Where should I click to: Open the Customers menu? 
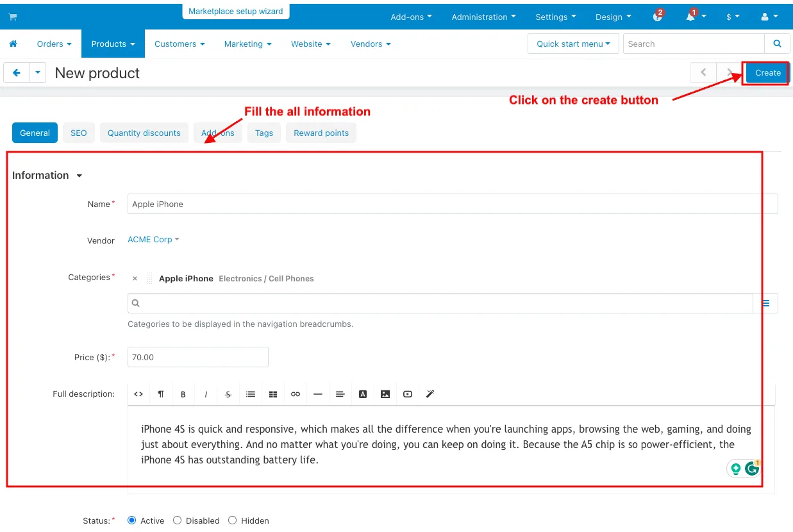(179, 44)
